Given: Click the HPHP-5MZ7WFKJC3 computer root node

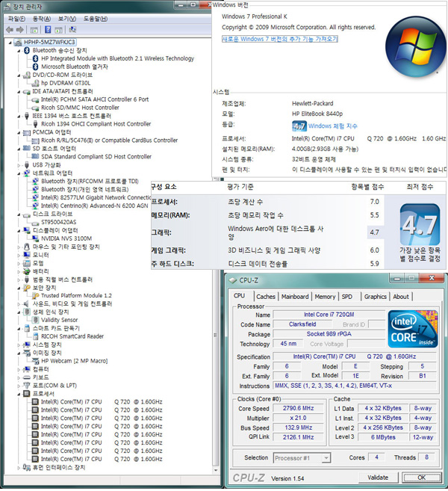Looking at the screenshot, I should pos(49,43).
